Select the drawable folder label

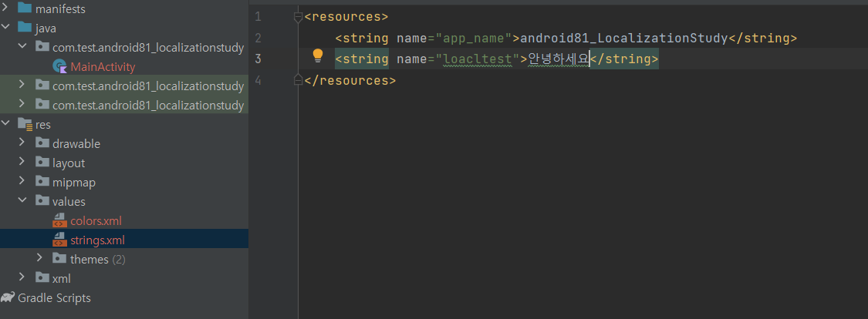(x=76, y=144)
